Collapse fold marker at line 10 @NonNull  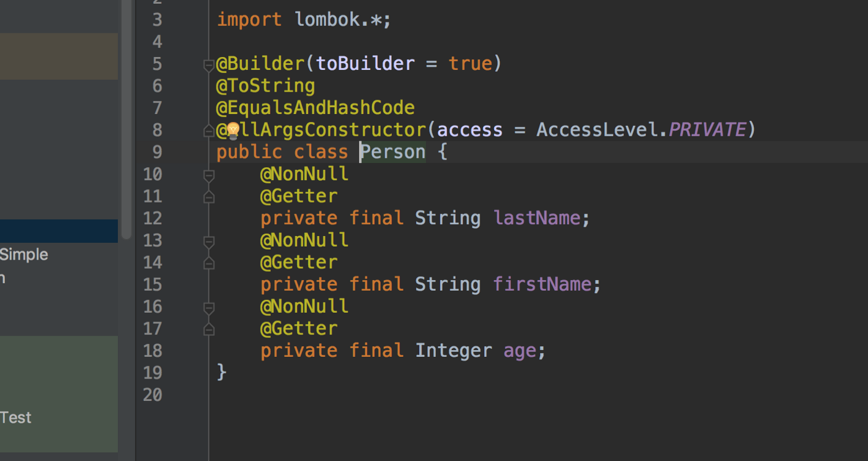coord(209,175)
